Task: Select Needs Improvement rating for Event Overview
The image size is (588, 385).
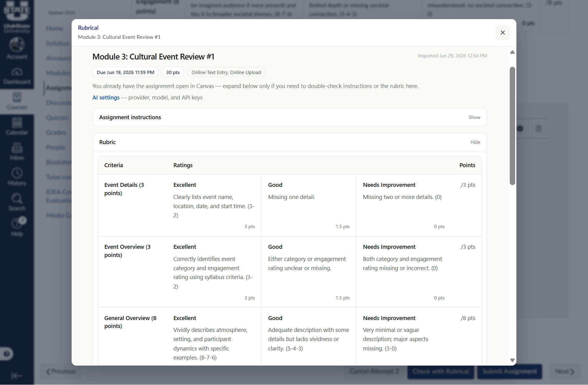Action: [404, 272]
